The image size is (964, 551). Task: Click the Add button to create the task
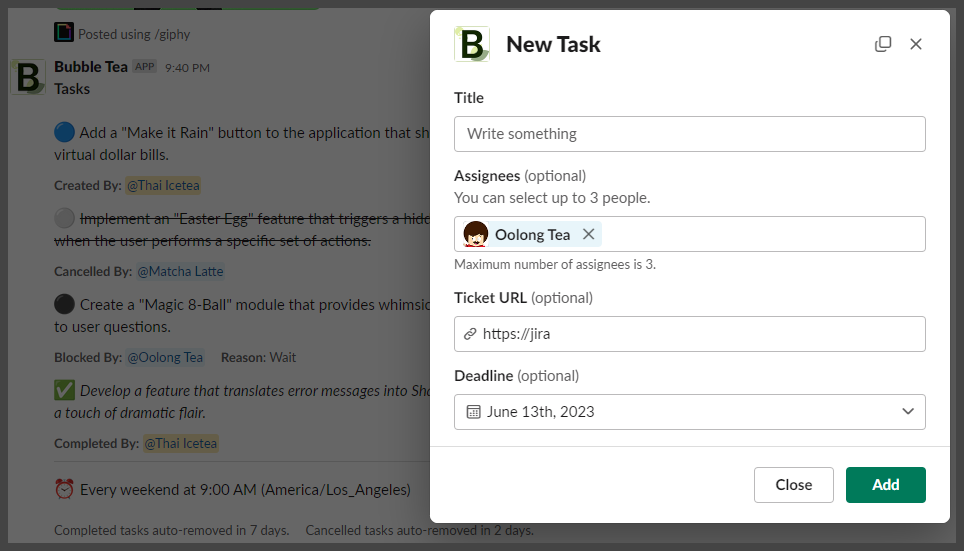[885, 485]
